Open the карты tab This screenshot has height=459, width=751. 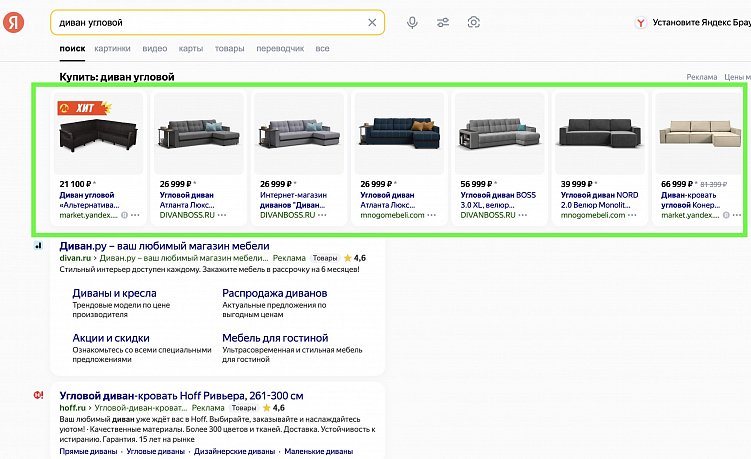coord(191,48)
